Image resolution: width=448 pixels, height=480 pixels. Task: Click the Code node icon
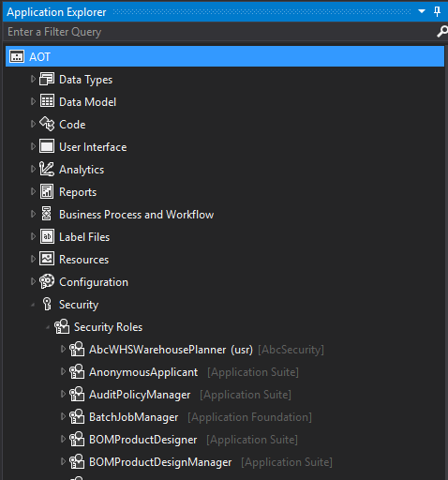pos(47,125)
